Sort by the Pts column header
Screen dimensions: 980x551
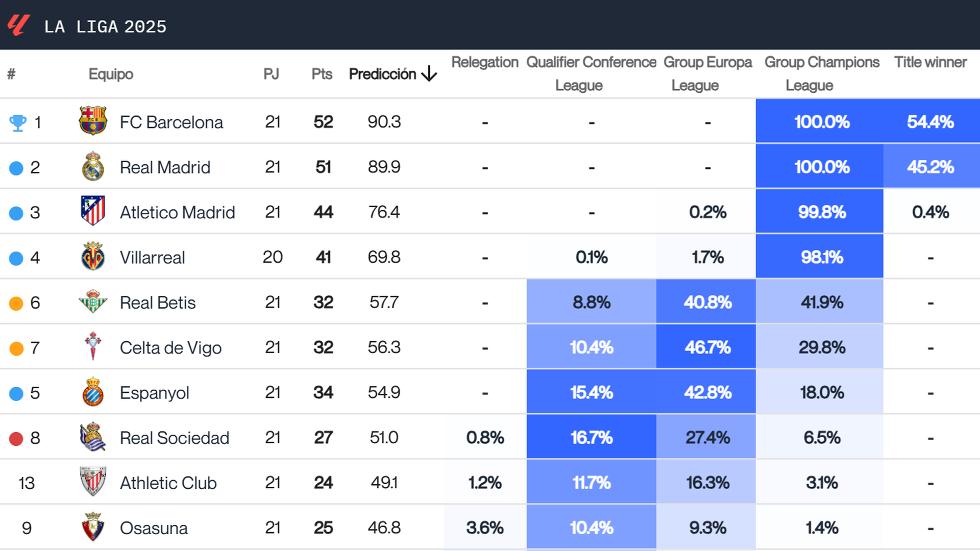pos(321,73)
